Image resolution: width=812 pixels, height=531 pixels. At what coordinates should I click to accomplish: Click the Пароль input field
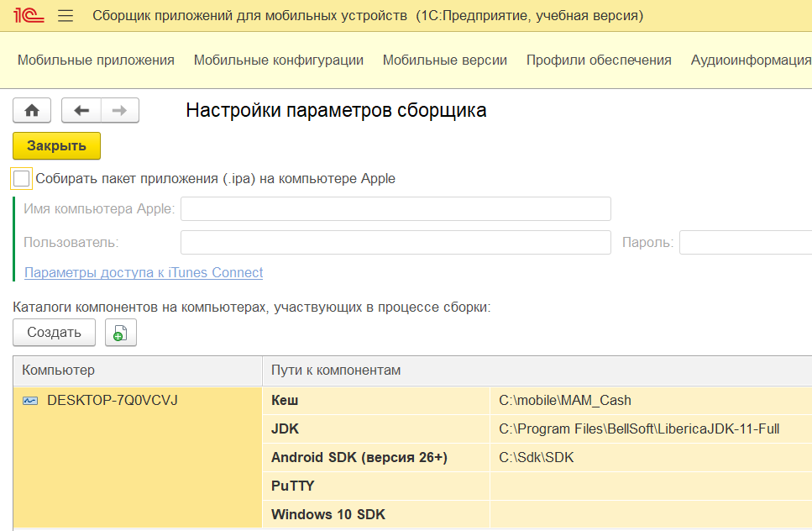tap(746, 243)
